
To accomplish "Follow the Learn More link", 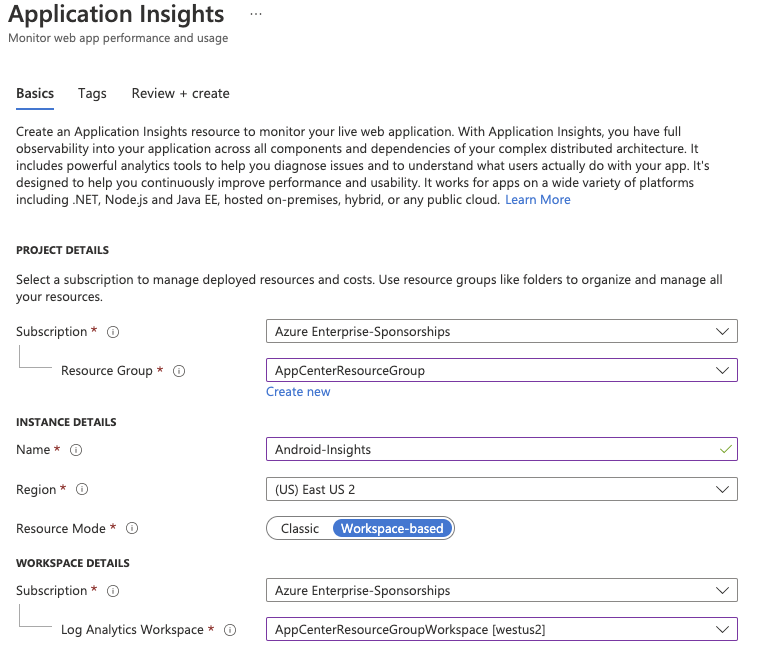I will click(538, 199).
